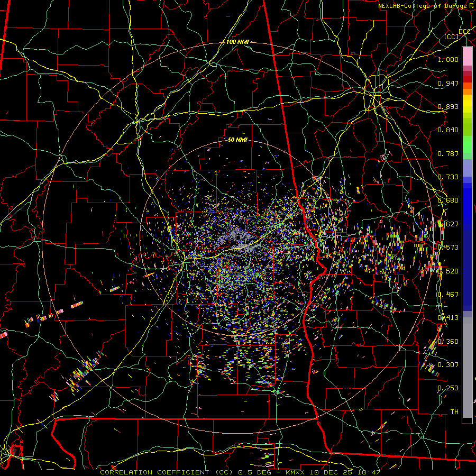Click the 0.787 value on the color scale
Viewport: 476px width, 476px height.
448,153
